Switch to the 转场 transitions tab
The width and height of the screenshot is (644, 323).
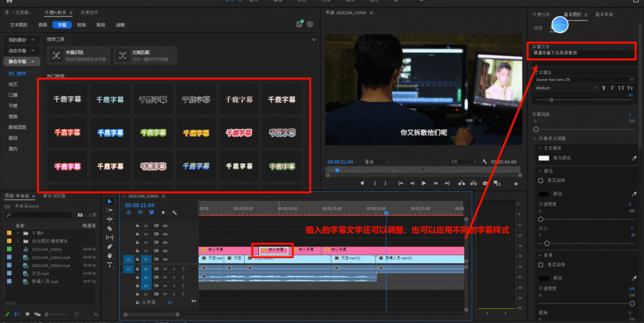coord(81,25)
